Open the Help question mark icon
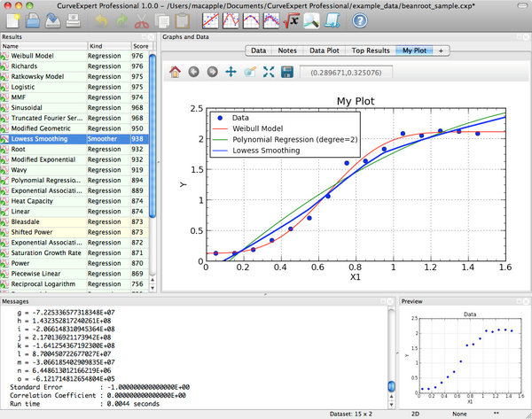 [x=360, y=21]
